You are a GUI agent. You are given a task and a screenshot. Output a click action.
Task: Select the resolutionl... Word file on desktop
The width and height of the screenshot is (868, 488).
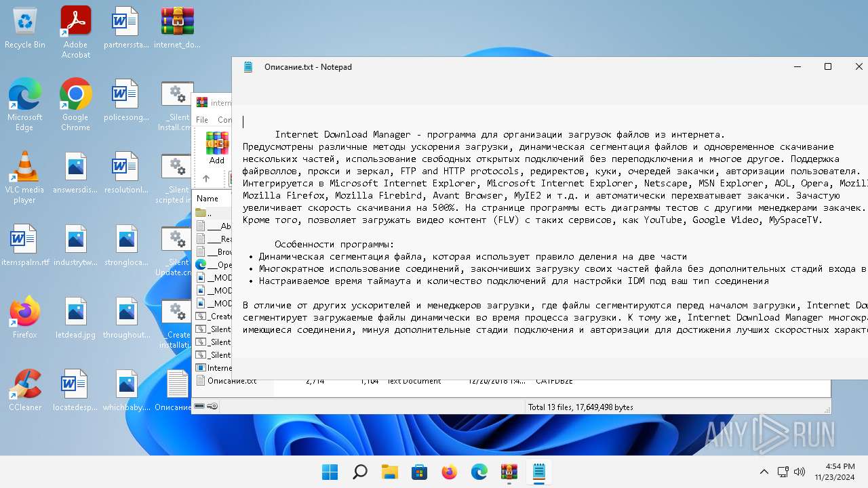(x=126, y=173)
